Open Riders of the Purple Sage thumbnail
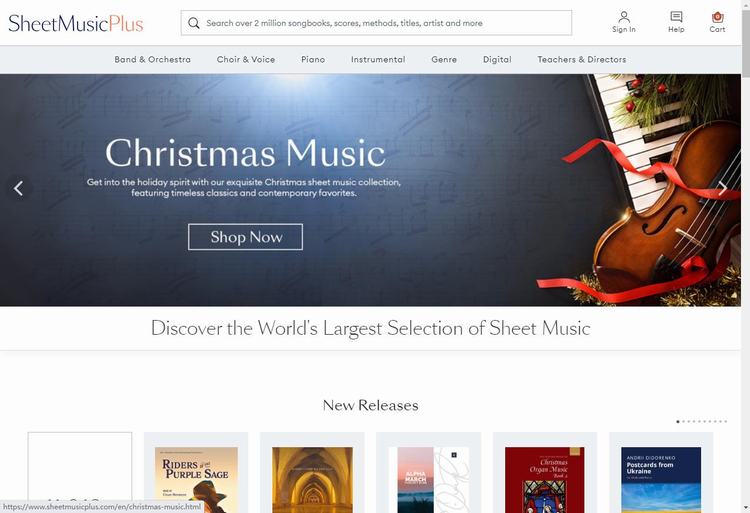 (x=196, y=478)
